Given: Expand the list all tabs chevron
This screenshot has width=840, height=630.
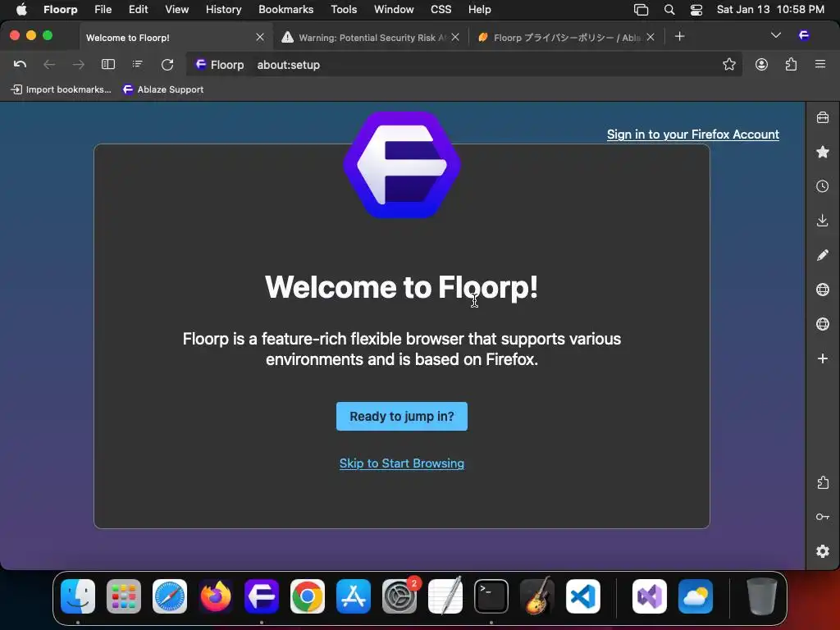Looking at the screenshot, I should click(x=775, y=35).
